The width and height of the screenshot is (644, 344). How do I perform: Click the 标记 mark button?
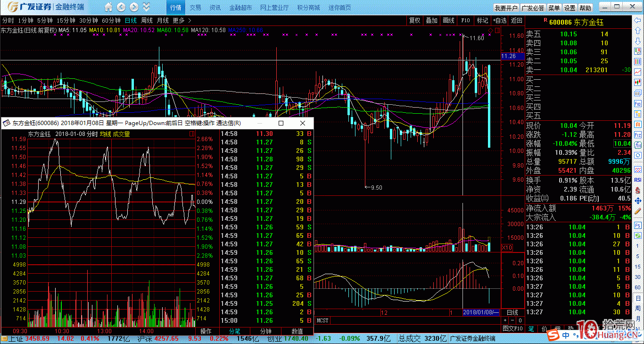coord(483,20)
